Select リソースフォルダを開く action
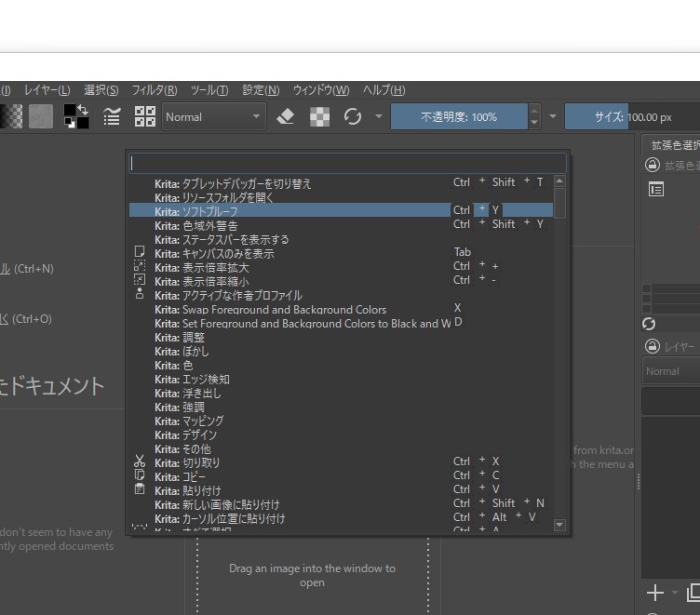700x615 pixels. coord(341,197)
